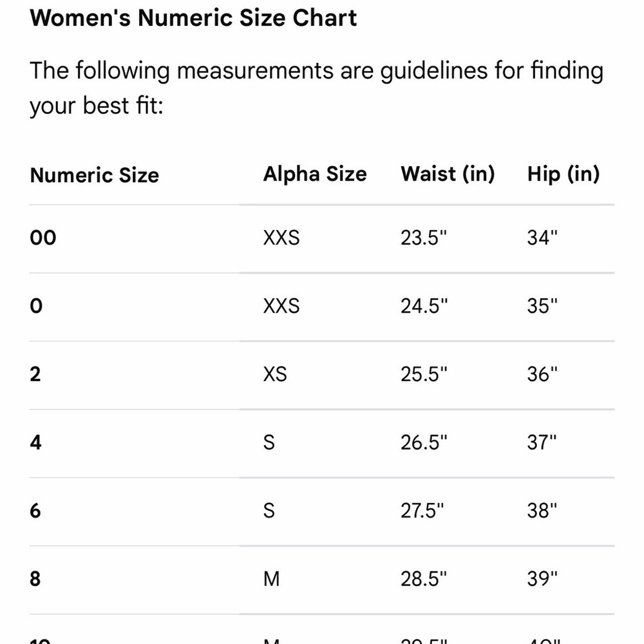Click the Waist (in) column header
This screenshot has height=644, width=644.
448,174
